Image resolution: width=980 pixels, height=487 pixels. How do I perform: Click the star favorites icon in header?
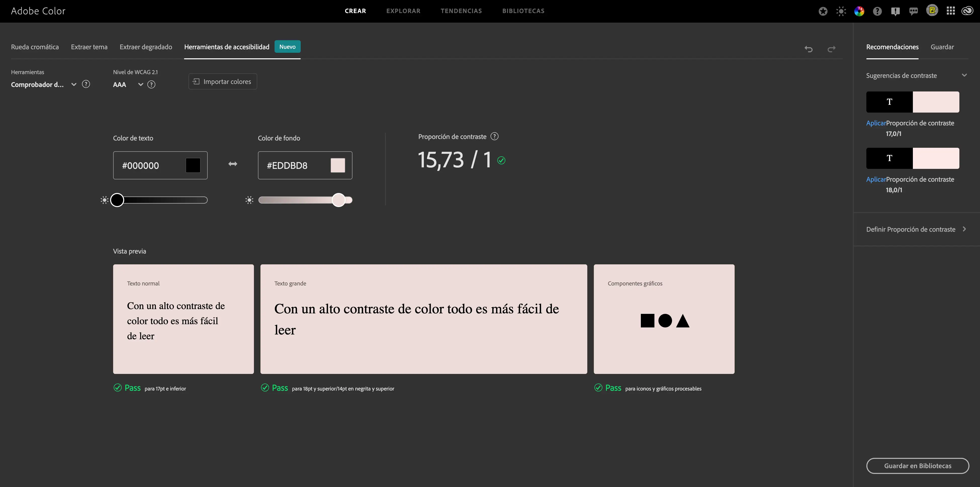tap(823, 11)
